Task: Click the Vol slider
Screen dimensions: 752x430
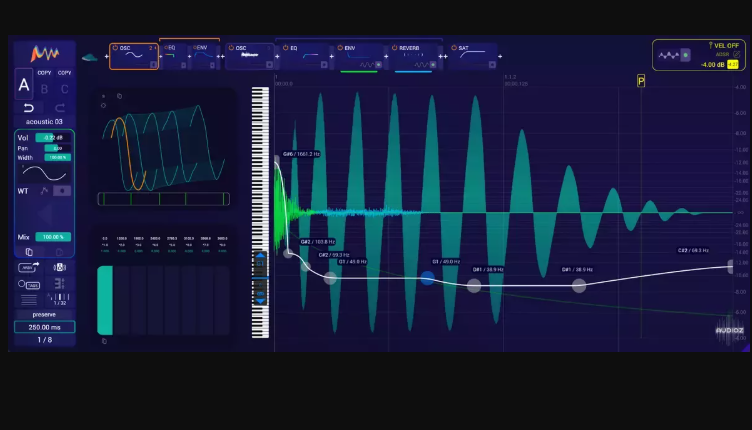Action: pyautogui.click(x=53, y=138)
